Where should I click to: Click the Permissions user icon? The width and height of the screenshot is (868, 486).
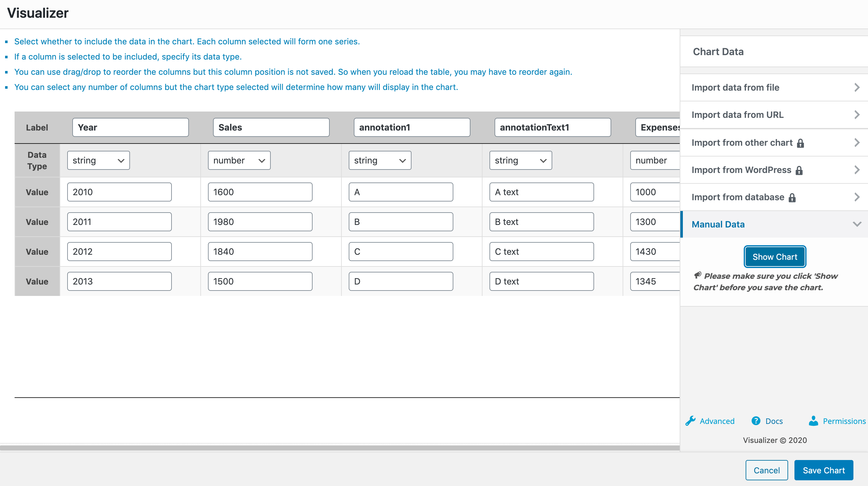click(813, 421)
